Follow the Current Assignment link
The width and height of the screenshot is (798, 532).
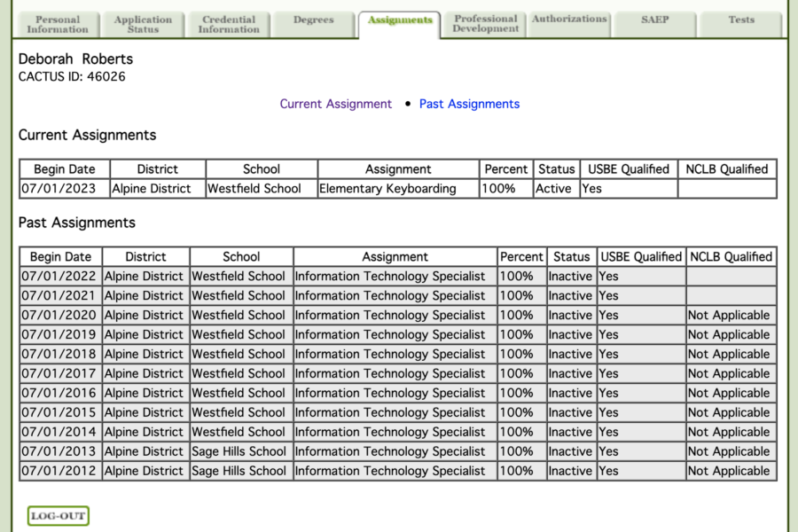click(x=336, y=104)
